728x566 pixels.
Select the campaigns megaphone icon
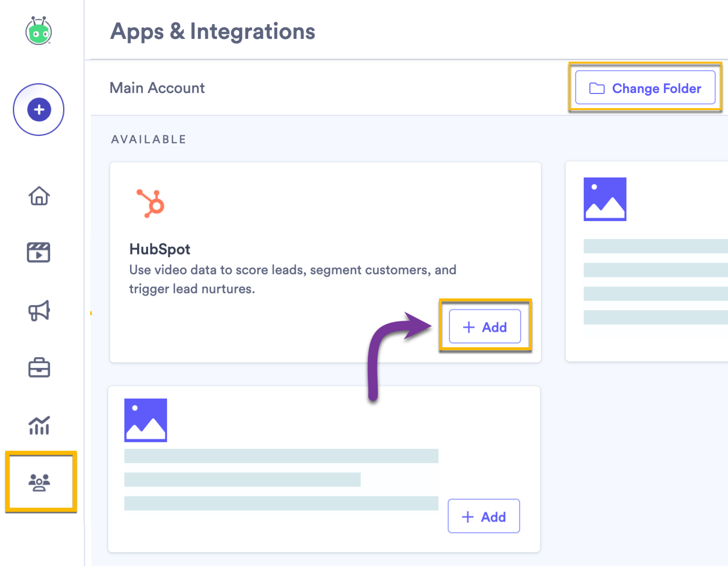pyautogui.click(x=39, y=311)
